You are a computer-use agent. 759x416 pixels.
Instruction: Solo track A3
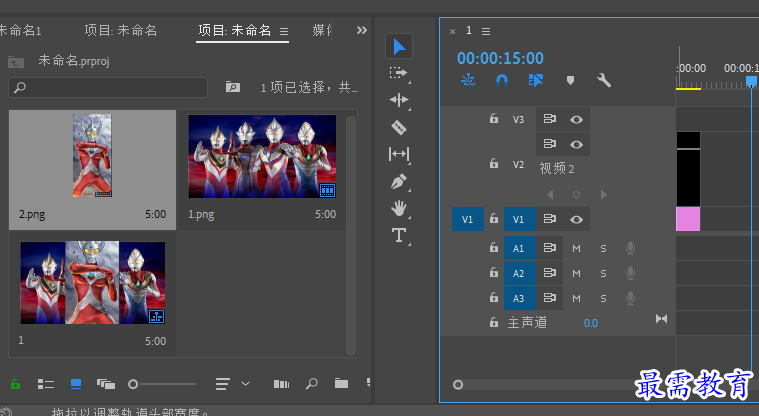click(603, 298)
